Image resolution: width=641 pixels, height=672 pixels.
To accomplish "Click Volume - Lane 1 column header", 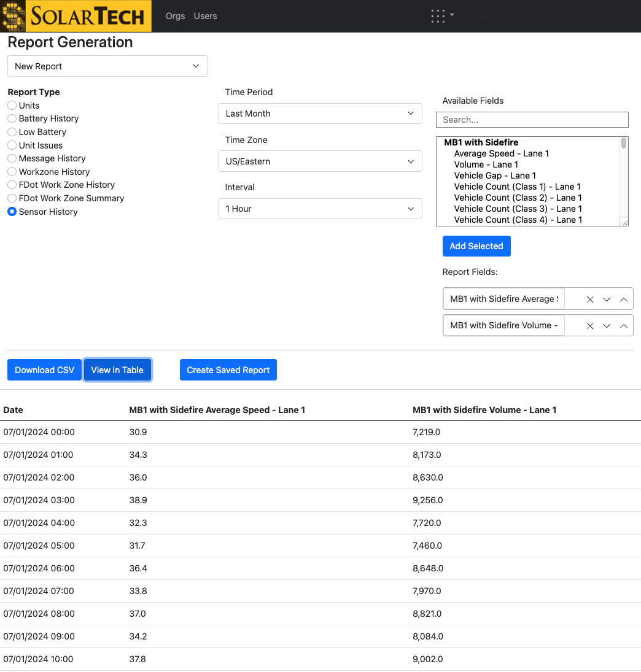I will pos(484,410).
